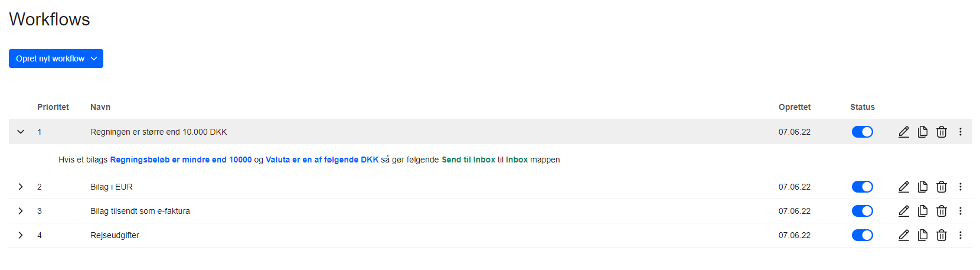This screenshot has width=980, height=270.
Task: Click 'Regningsbeløb er mindre end 10000' condition link
Action: [181, 160]
